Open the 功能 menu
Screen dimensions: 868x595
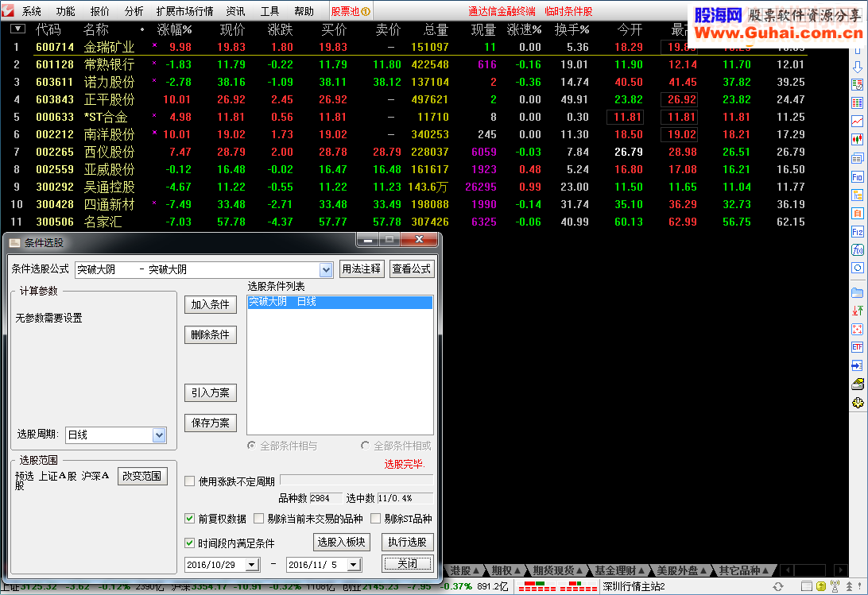click(65, 11)
